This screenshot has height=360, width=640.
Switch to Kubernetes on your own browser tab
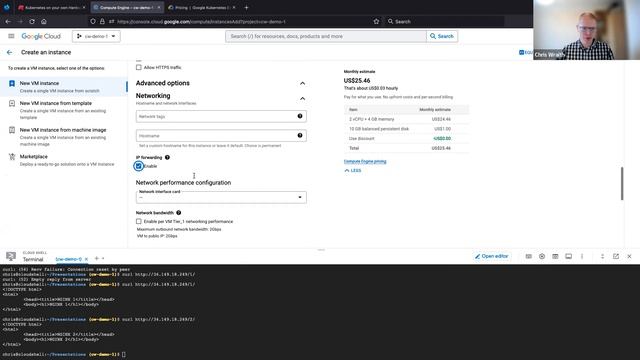coord(52,7)
